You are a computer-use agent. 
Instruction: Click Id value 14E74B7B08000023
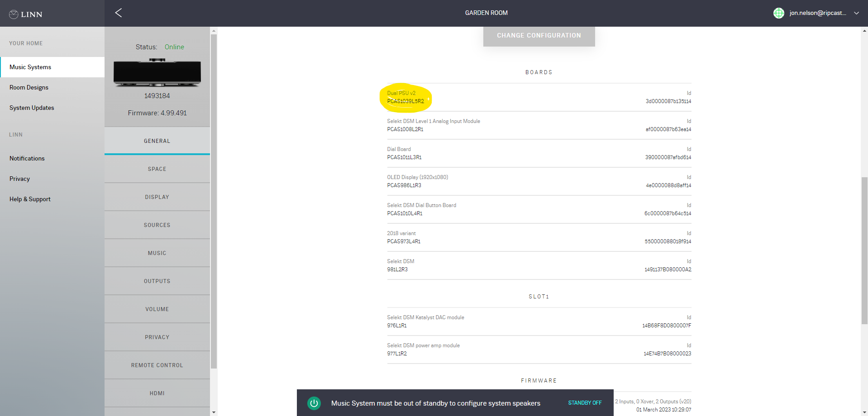668,354
